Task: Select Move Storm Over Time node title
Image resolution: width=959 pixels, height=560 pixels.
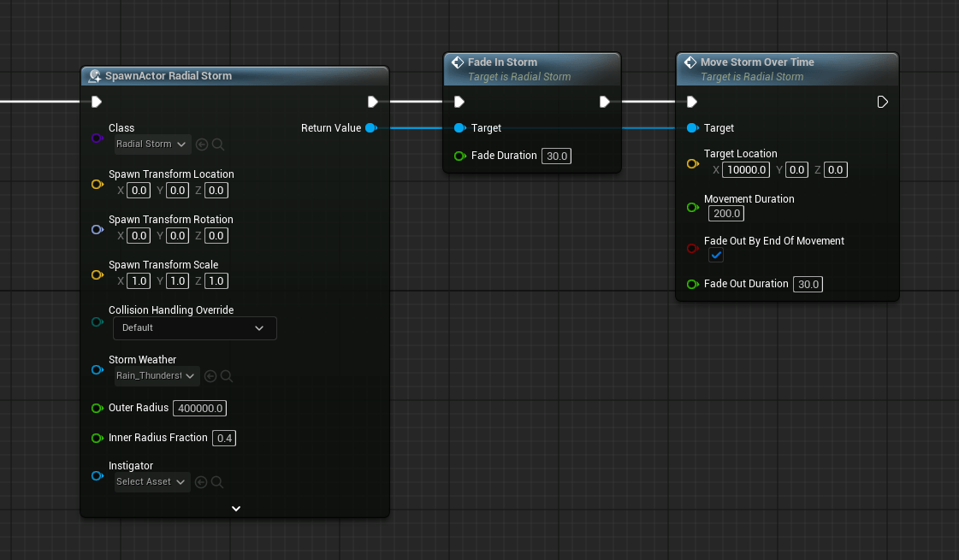Action: 757,62
